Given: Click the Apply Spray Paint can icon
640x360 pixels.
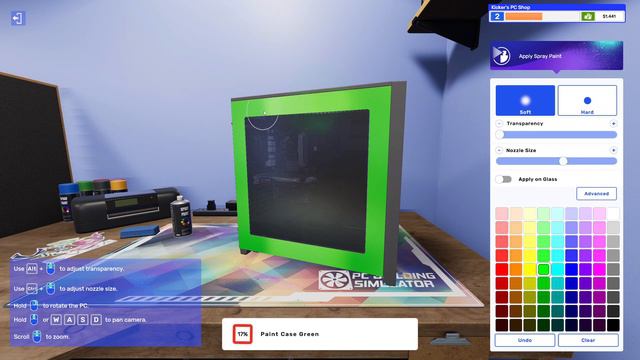Looking at the screenshot, I should (501, 56).
